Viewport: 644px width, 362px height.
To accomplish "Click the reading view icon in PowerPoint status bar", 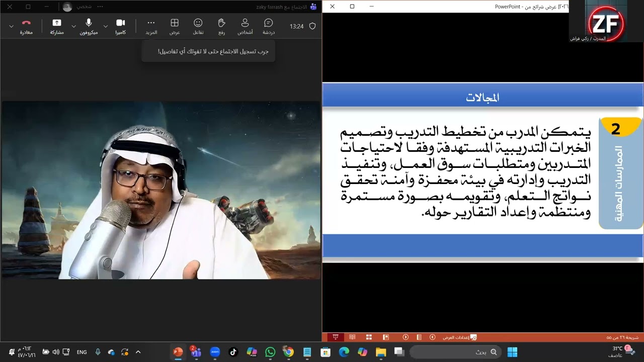I will click(x=352, y=337).
